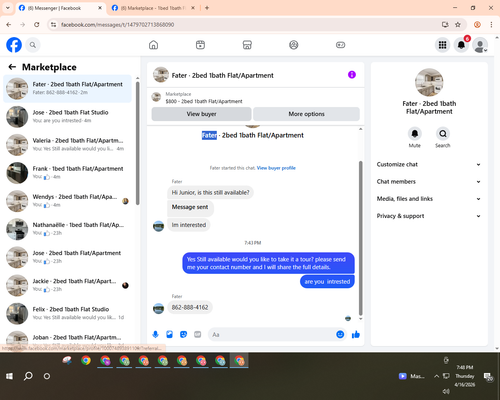The image size is (500, 400).
Task: Open the sticker picker icon
Action: tap(183, 334)
